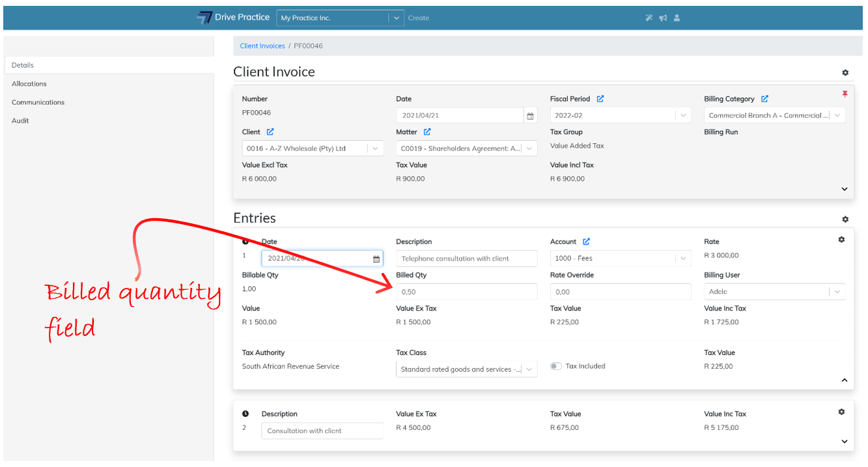
Task: Expand entry 2 with the down chevron
Action: [845, 442]
